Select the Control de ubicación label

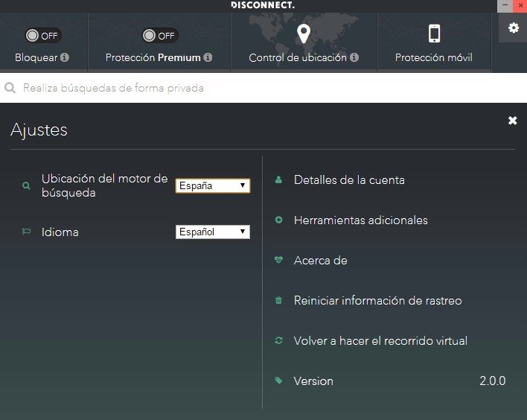pos(298,57)
